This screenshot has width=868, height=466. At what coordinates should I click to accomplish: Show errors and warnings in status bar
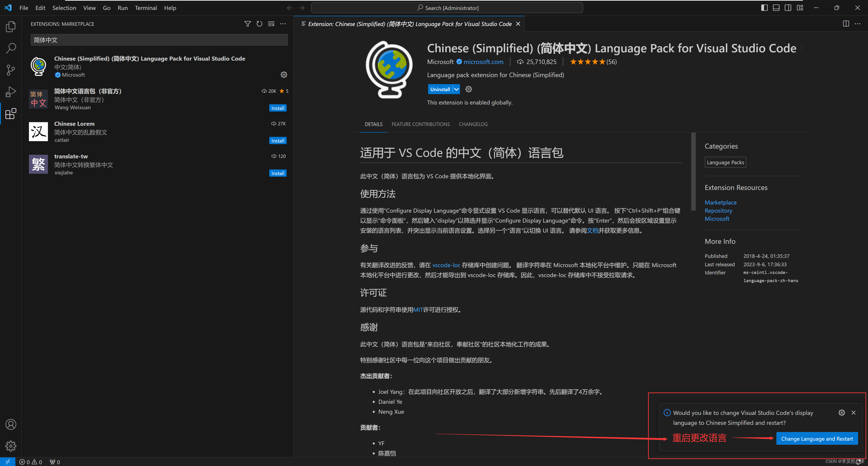(x=31, y=462)
